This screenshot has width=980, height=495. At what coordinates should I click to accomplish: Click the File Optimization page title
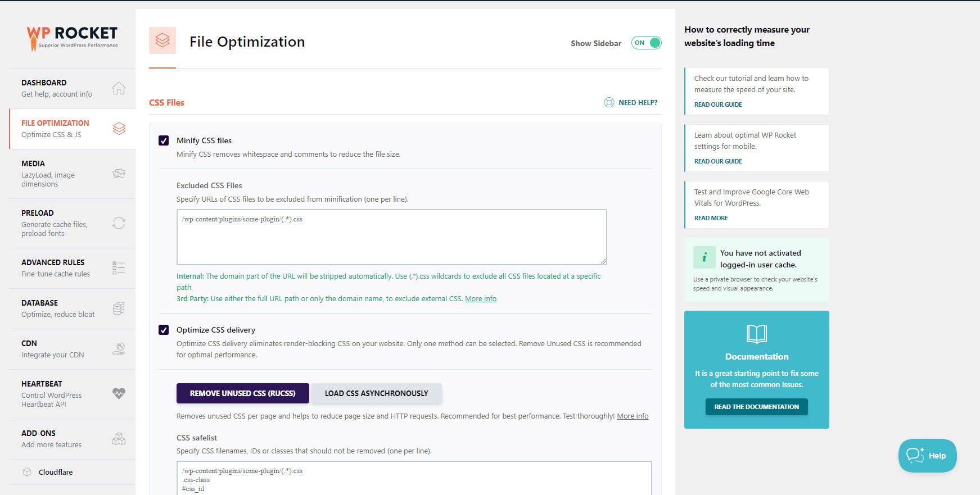pos(247,42)
